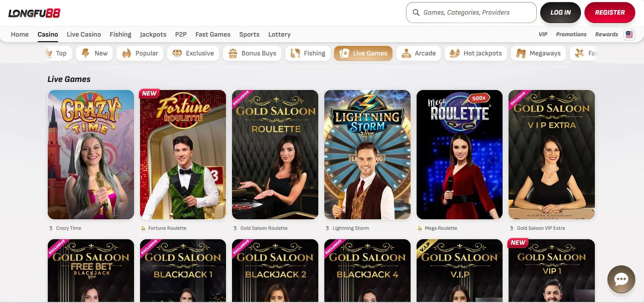Click the REGISTER button
This screenshot has width=644, height=303.
click(x=610, y=13)
